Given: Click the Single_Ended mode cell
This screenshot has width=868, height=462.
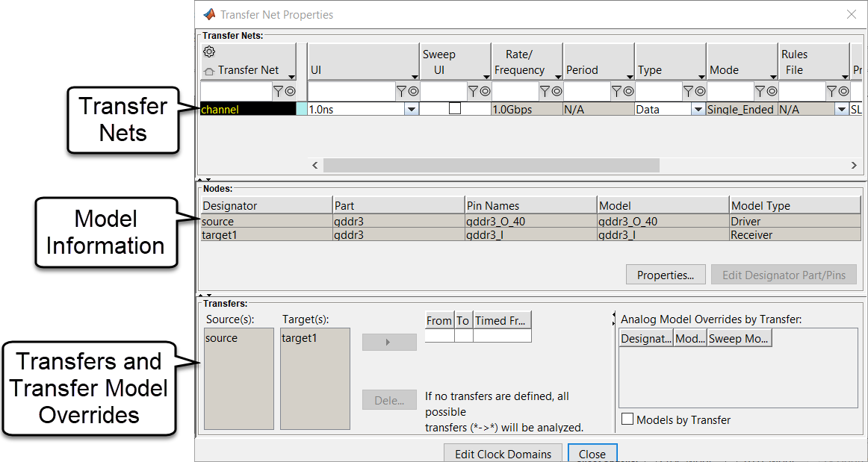Looking at the screenshot, I should pyautogui.click(x=741, y=110).
